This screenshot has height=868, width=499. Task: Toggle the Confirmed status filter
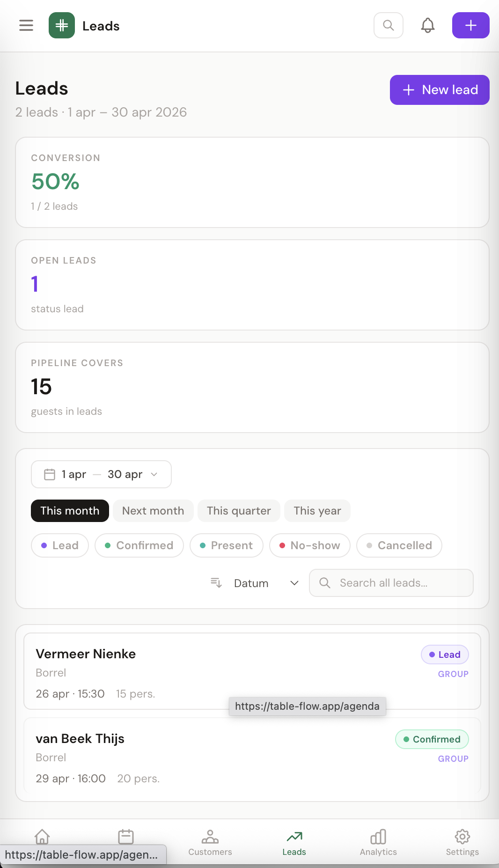click(139, 545)
